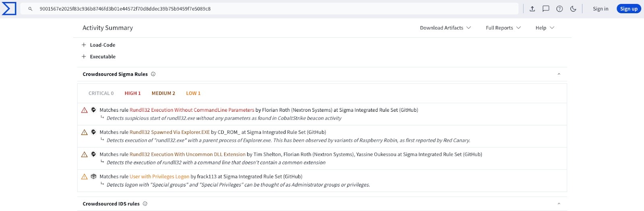Open the Download Artifacts dropdown
The width and height of the screenshot is (644, 211).
pyautogui.click(x=445, y=28)
